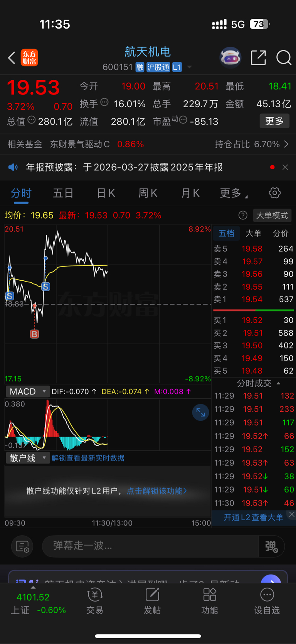Image resolution: width=296 pixels, height=644 pixels.
Task: Collapse the 分时成交 header arrow
Action: (x=278, y=383)
